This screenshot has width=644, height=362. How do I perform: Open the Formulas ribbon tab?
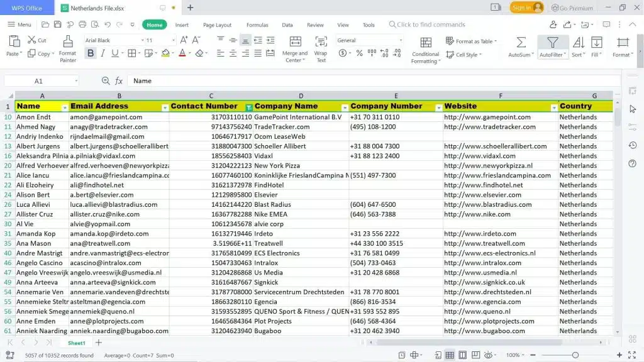click(x=257, y=25)
